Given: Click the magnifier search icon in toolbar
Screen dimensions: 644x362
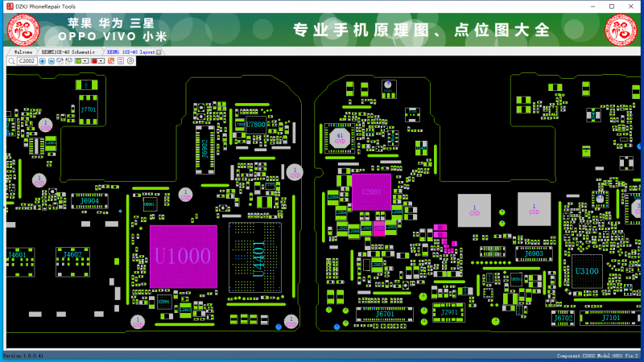Looking at the screenshot, I should 11,61.
